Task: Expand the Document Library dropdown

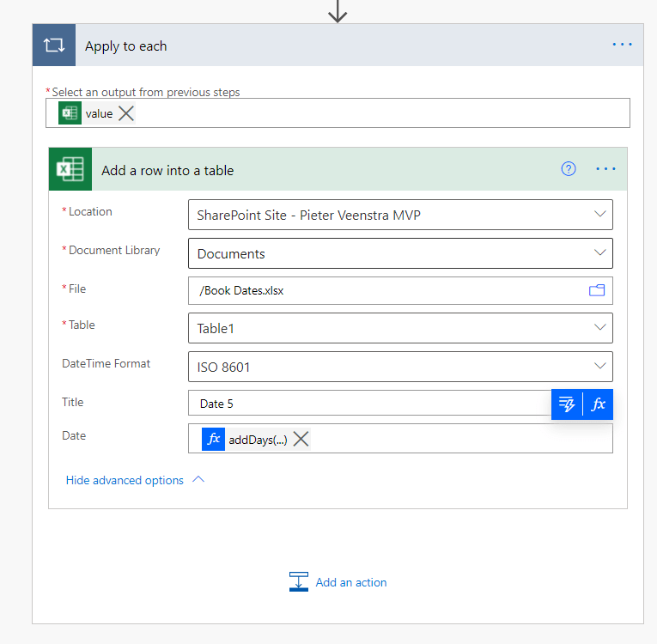Action: click(x=600, y=252)
